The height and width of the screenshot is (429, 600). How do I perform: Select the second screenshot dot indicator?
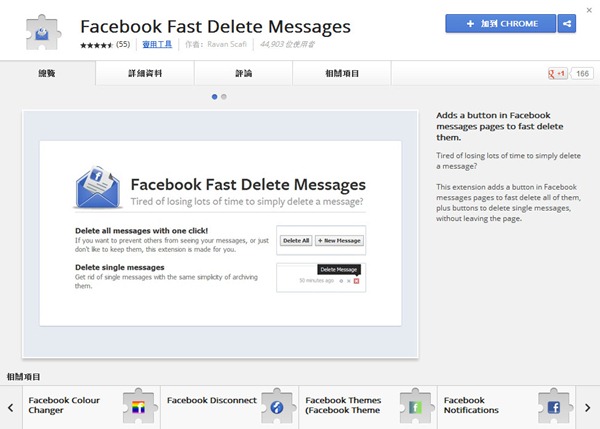point(224,97)
